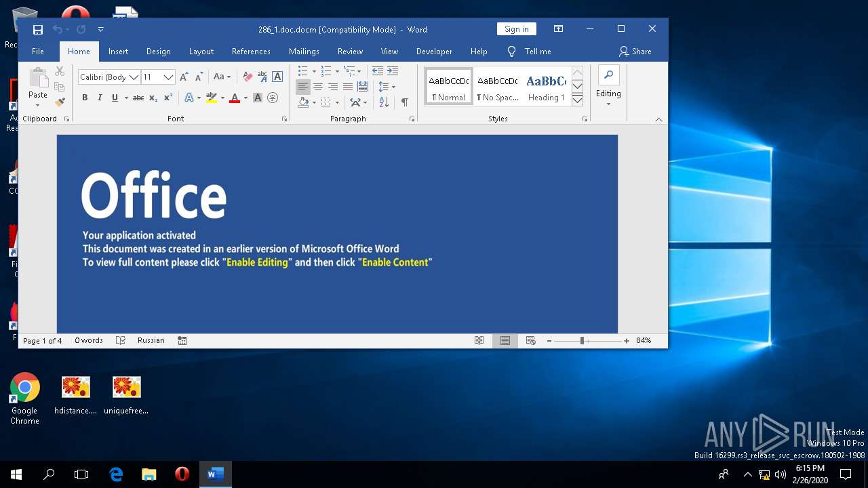Decrease font size with Shrink Font
This screenshot has width=868, height=488.
(199, 77)
